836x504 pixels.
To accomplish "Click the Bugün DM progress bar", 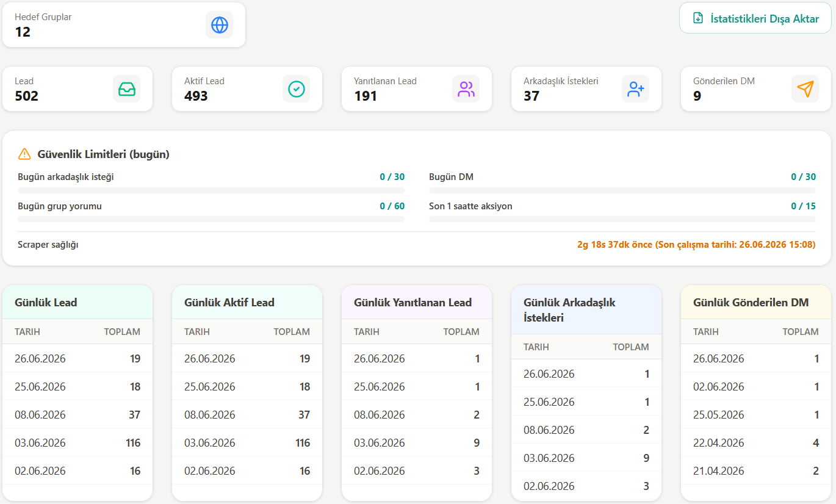I will point(622,190).
